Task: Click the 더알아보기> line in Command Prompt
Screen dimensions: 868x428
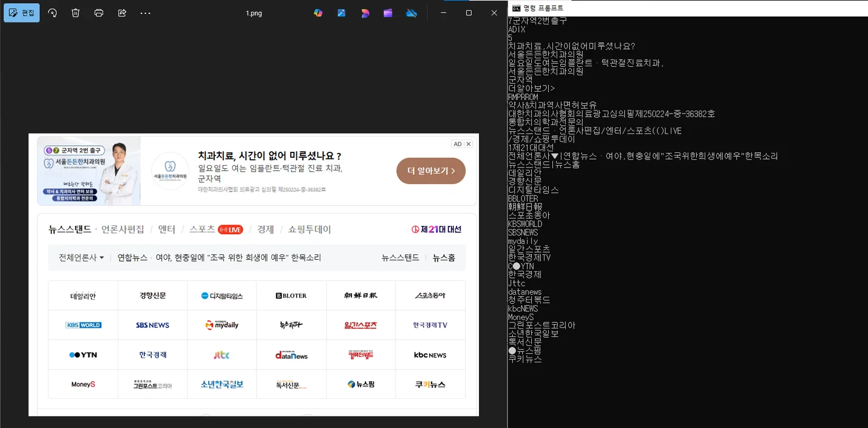Action: click(x=532, y=89)
